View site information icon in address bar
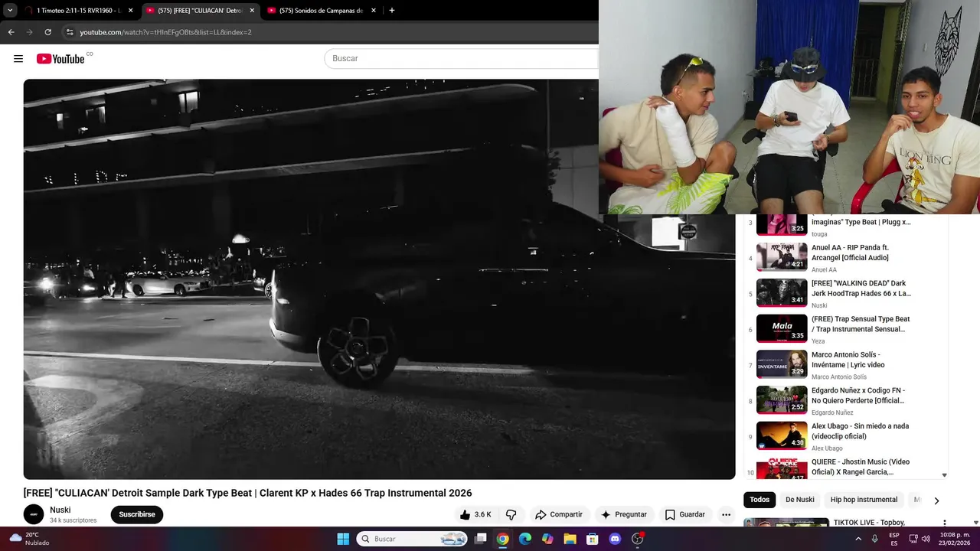 (70, 32)
